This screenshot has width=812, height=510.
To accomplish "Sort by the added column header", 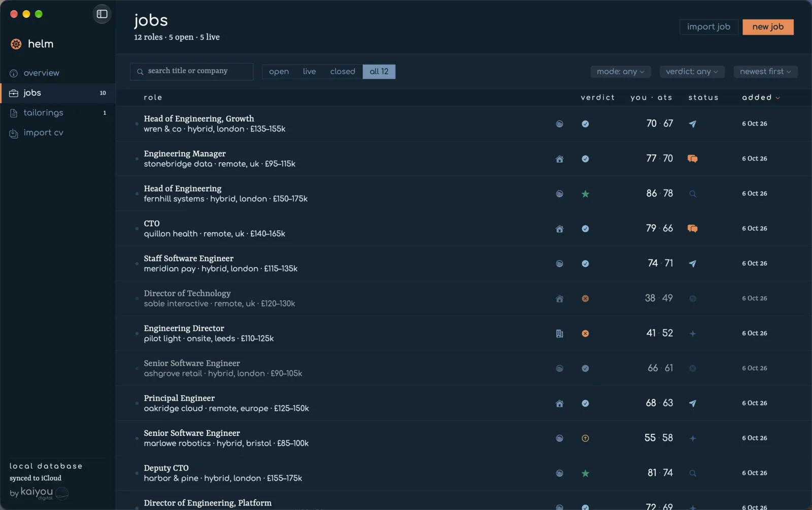I will tap(761, 98).
